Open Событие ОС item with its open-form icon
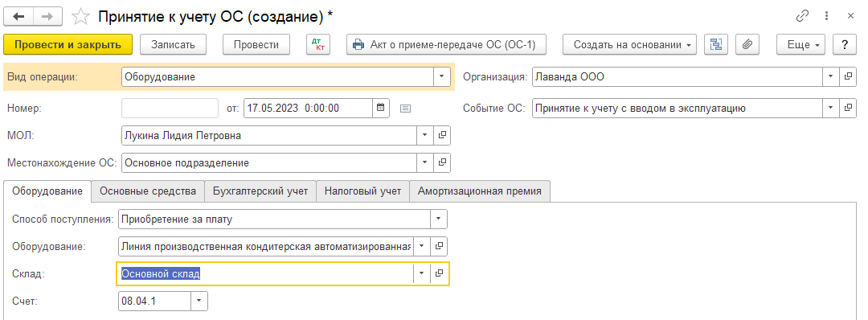The image size is (868, 320). coord(848,108)
